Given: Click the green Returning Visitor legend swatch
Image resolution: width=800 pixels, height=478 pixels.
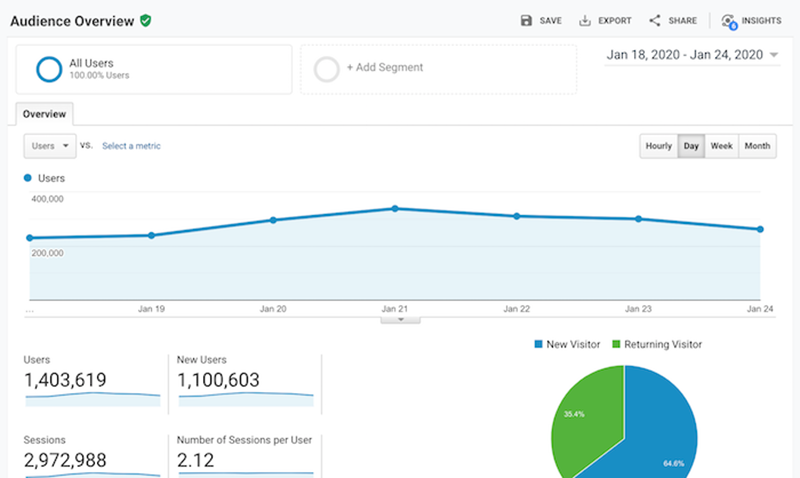Looking at the screenshot, I should tap(616, 344).
